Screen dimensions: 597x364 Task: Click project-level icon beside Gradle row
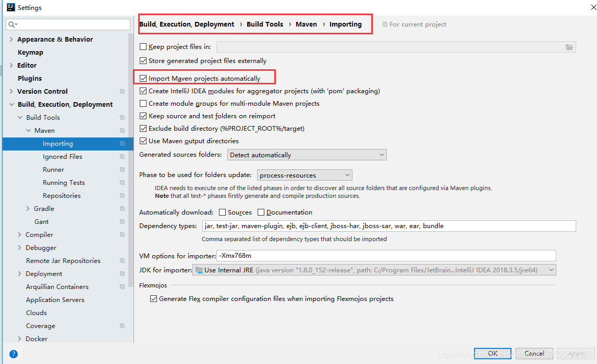point(122,208)
